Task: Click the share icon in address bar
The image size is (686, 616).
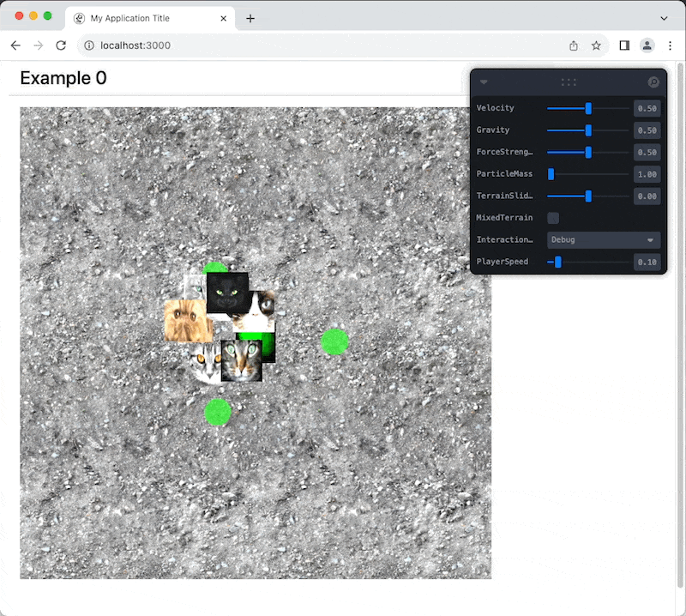Action: 574,45
